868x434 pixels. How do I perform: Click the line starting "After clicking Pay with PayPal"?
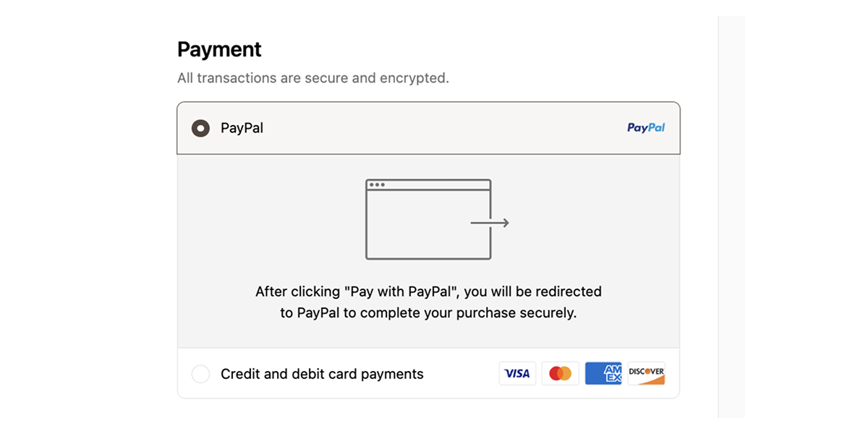pyautogui.click(x=428, y=292)
